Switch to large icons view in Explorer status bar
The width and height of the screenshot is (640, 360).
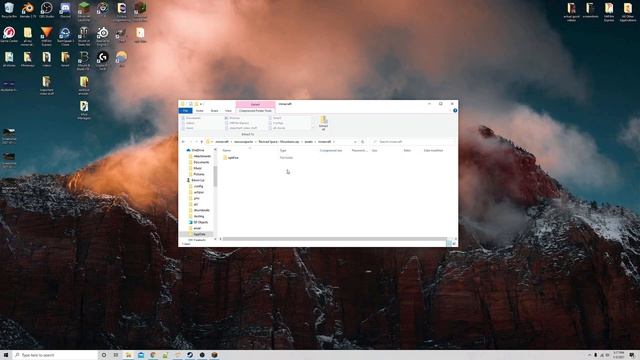pyautogui.click(x=454, y=244)
